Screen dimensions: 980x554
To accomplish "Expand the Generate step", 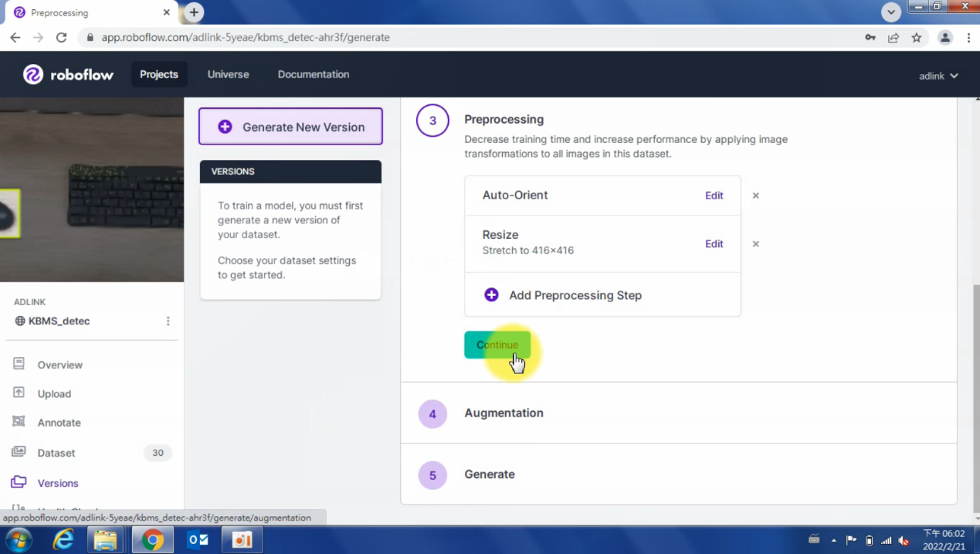I will tap(489, 474).
